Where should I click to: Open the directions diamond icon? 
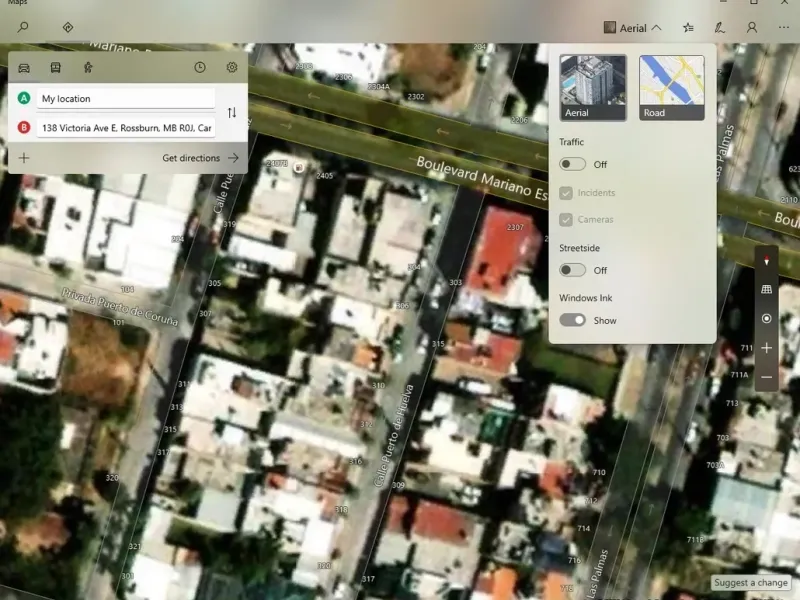[x=68, y=27]
